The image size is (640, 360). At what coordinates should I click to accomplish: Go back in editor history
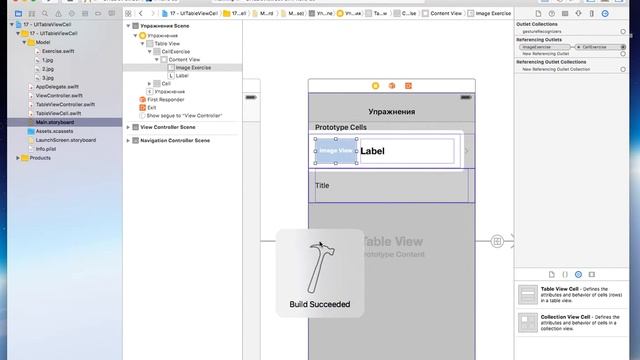141,13
